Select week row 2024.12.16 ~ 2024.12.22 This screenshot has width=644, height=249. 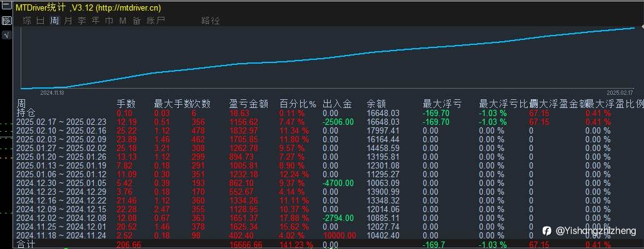61,200
